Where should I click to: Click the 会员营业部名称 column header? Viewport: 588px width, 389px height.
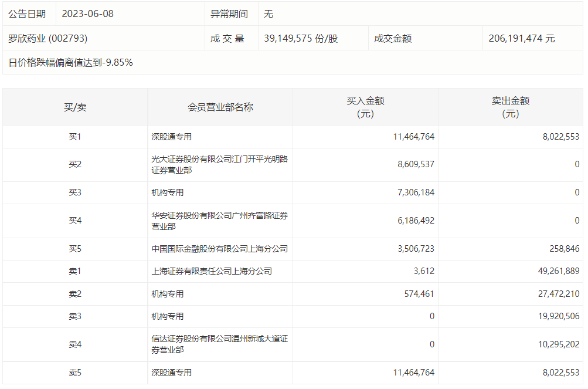click(220, 107)
